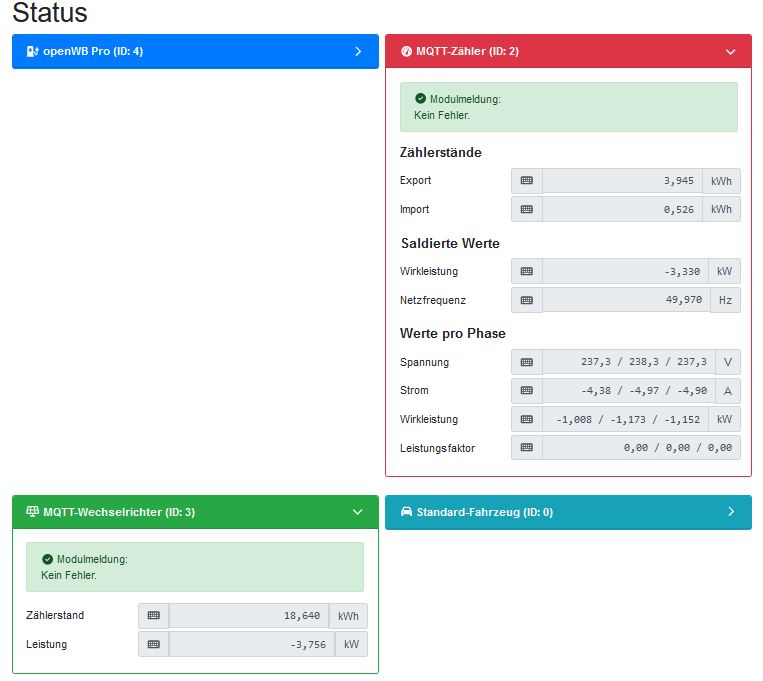The width and height of the screenshot is (763, 681).
Task: Click the kWh unit in the Zählerstand row
Action: click(x=348, y=616)
